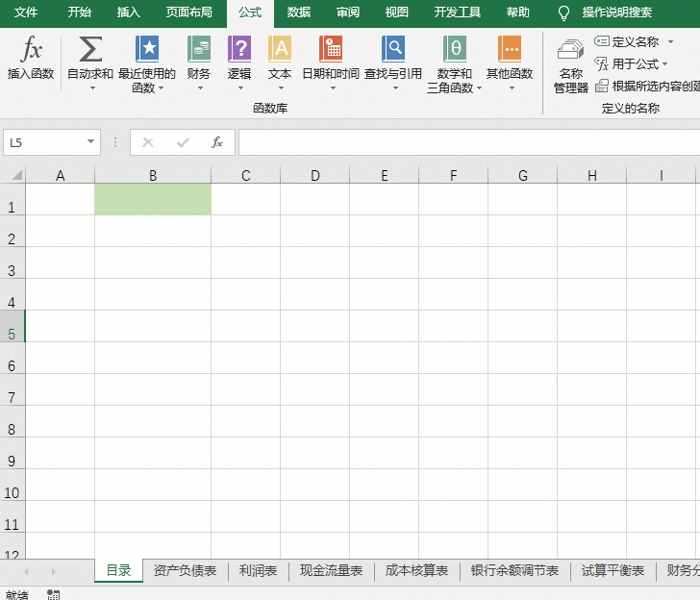Open the Logical (逻辑) functions icon
Screen dimensions: 700x600
pyautogui.click(x=239, y=49)
